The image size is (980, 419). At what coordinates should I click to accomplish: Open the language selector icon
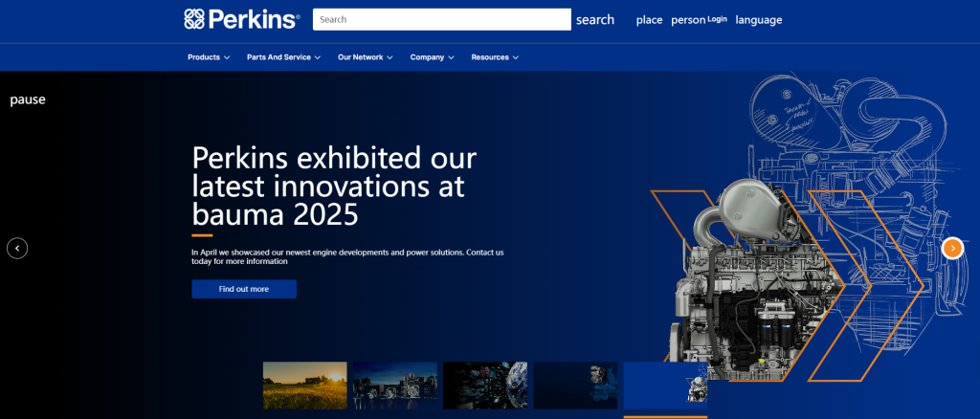tap(759, 20)
